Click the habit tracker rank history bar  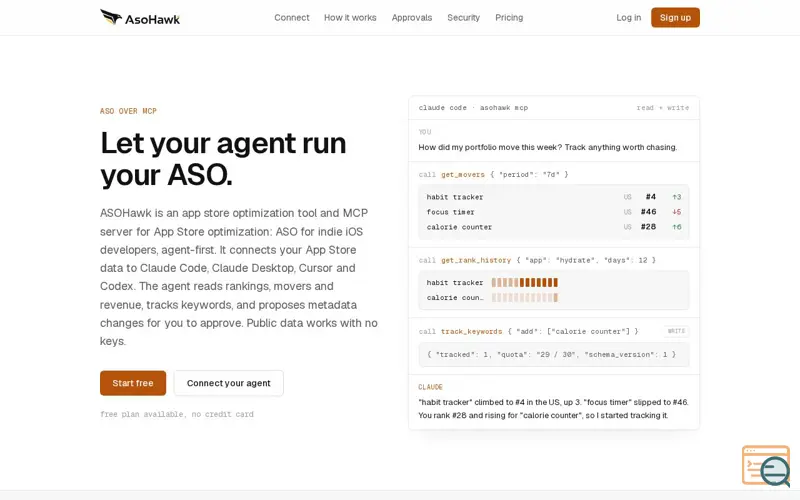524,283
